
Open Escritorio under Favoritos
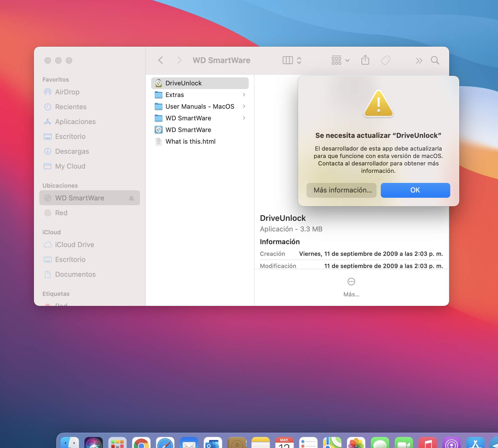(x=90, y=137)
